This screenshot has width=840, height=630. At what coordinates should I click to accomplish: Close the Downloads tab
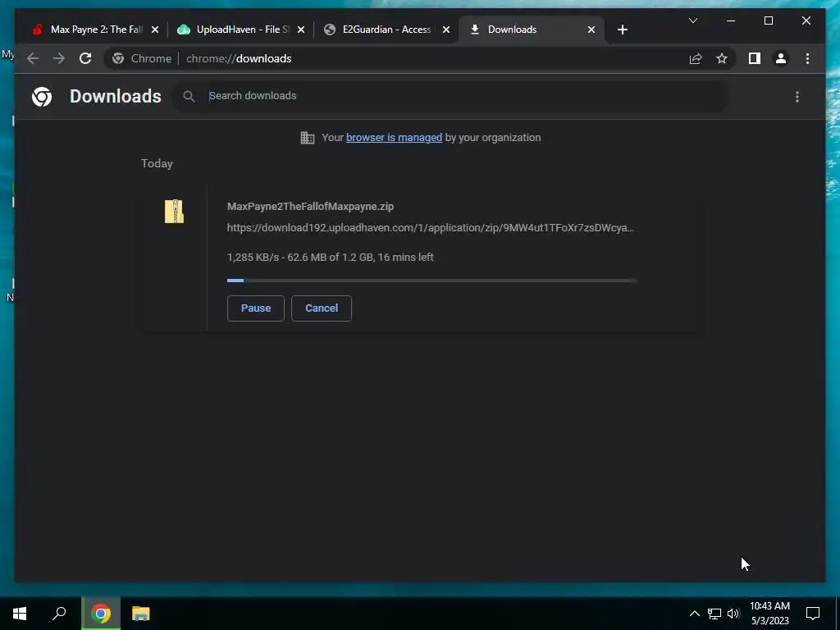(591, 30)
